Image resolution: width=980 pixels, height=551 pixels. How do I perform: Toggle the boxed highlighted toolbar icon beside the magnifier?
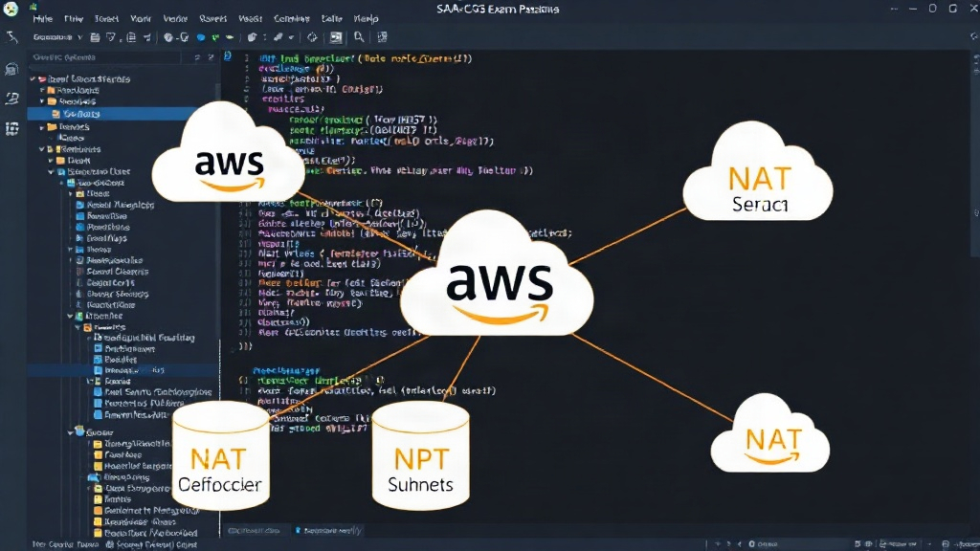336,37
